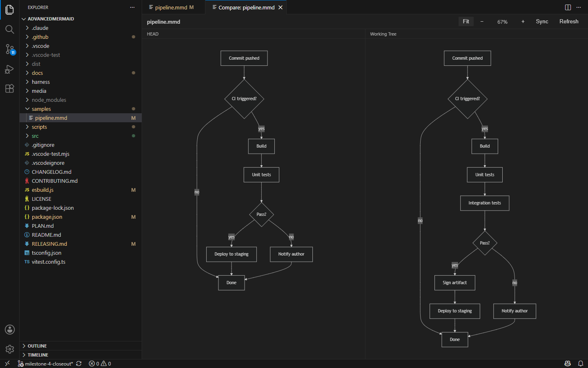This screenshot has height=368, width=588.
Task: Open the Extensions view
Action: pyautogui.click(x=10, y=89)
